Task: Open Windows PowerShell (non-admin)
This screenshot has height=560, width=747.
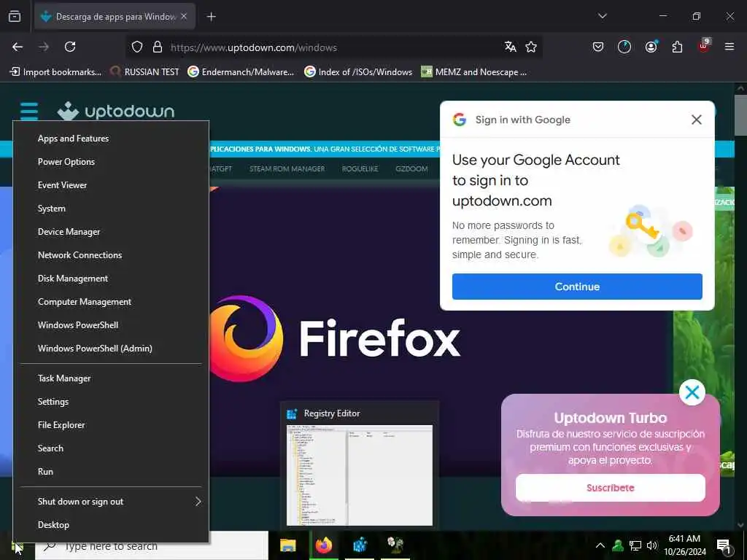Action: coord(111,325)
